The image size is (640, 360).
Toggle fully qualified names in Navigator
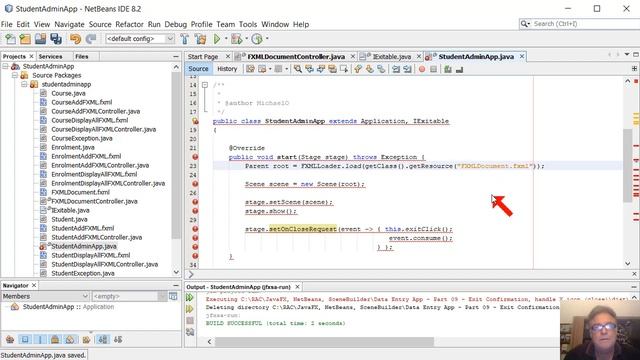click(x=86, y=339)
